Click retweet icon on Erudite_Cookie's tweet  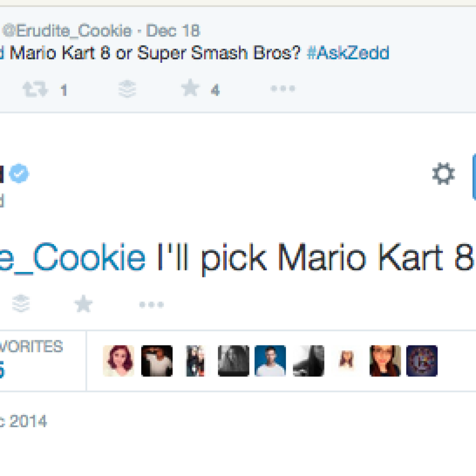(35, 89)
